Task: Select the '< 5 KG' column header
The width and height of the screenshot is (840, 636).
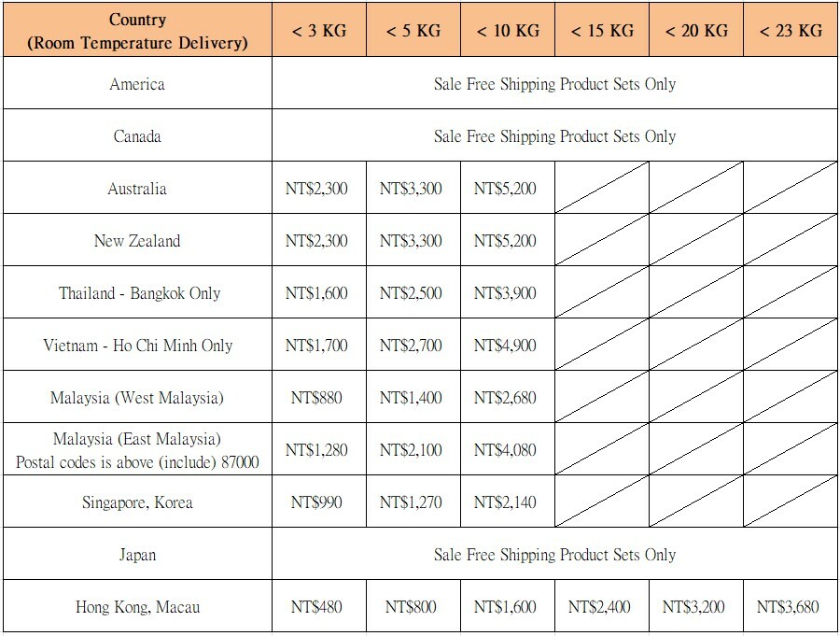Action: point(413,31)
